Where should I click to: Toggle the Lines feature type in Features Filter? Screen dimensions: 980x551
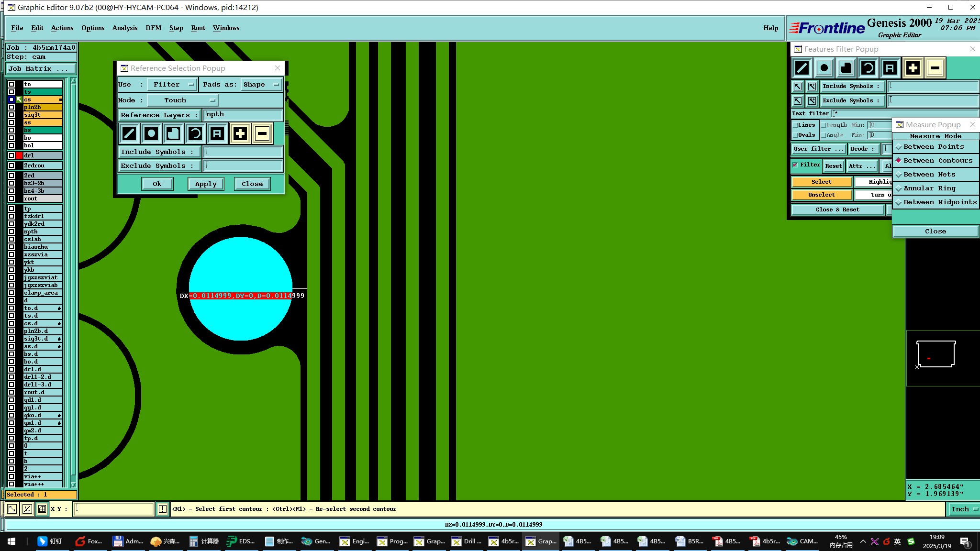802,68
